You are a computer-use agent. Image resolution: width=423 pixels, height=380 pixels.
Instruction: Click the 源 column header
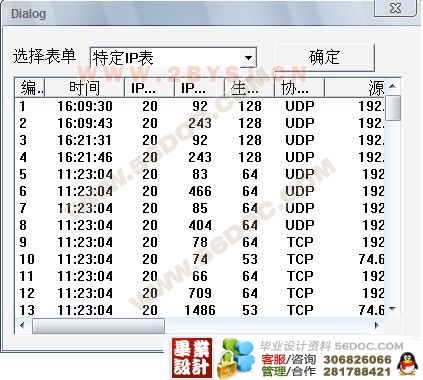coord(355,88)
